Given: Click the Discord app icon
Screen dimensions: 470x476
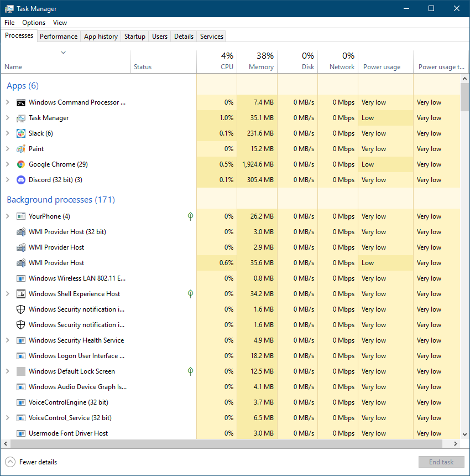Looking at the screenshot, I should tap(21, 180).
